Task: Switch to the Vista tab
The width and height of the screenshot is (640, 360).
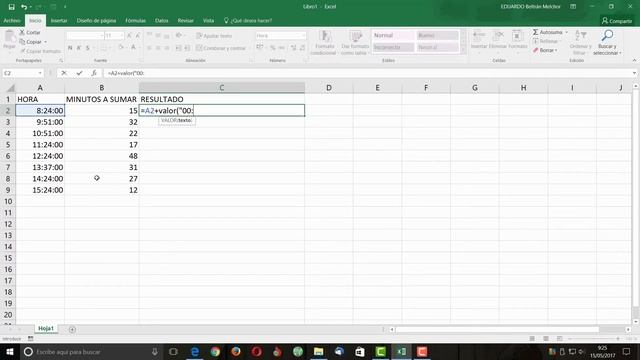Action: click(208, 20)
